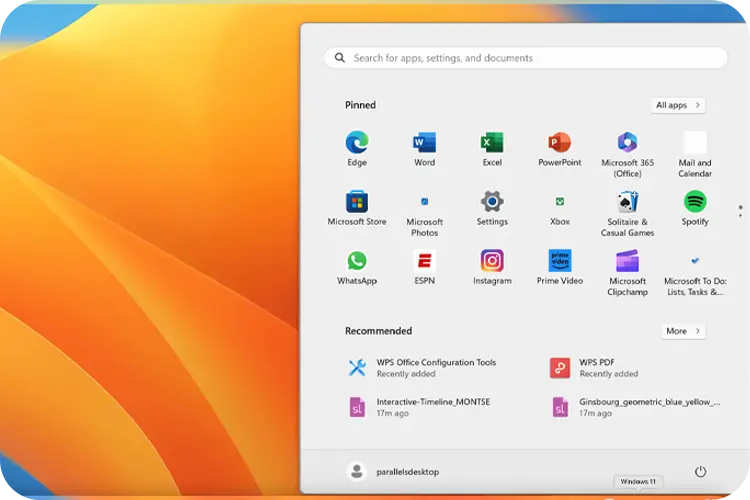Open Microsoft Edge from pinned apps
The image size is (750, 500).
[357, 143]
